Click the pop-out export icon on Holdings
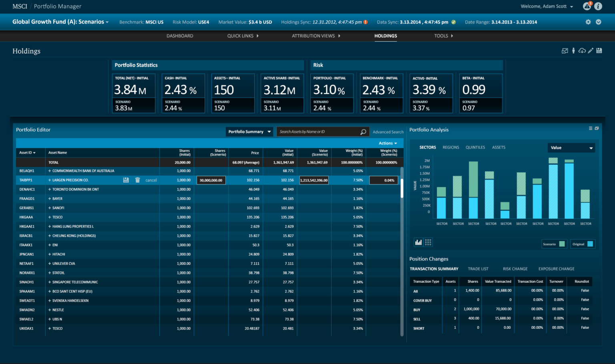 click(x=565, y=51)
